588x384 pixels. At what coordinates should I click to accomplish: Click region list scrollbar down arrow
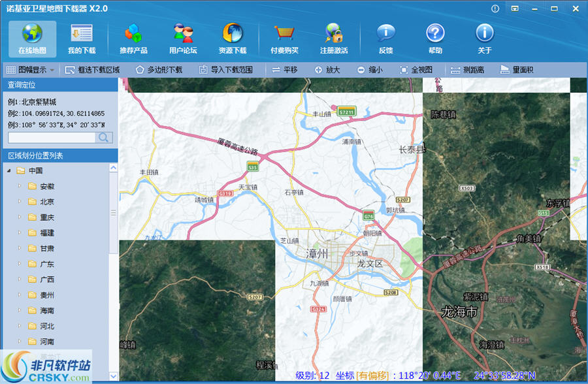[x=113, y=376]
